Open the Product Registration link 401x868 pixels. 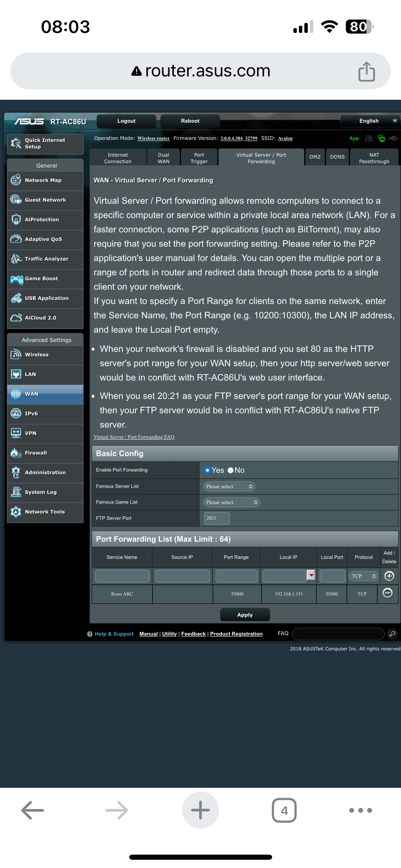(236, 634)
